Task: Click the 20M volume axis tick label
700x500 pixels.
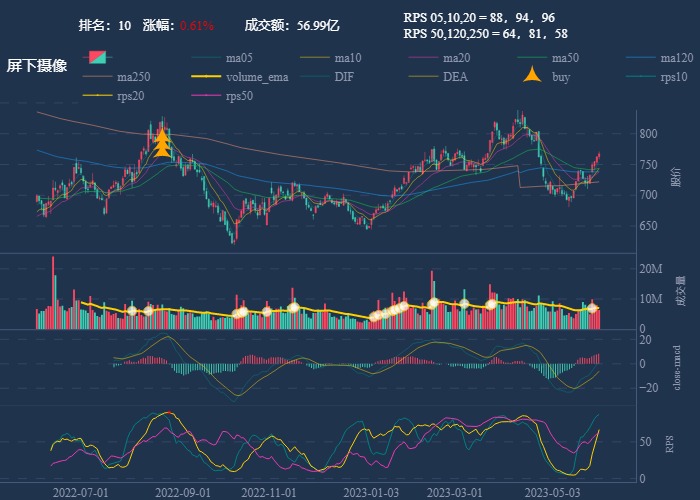Action: point(651,268)
